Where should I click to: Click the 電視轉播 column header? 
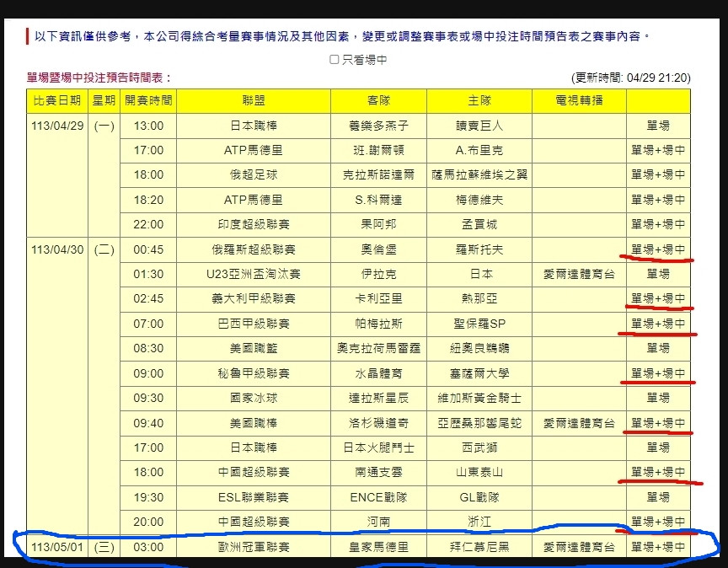(x=580, y=100)
